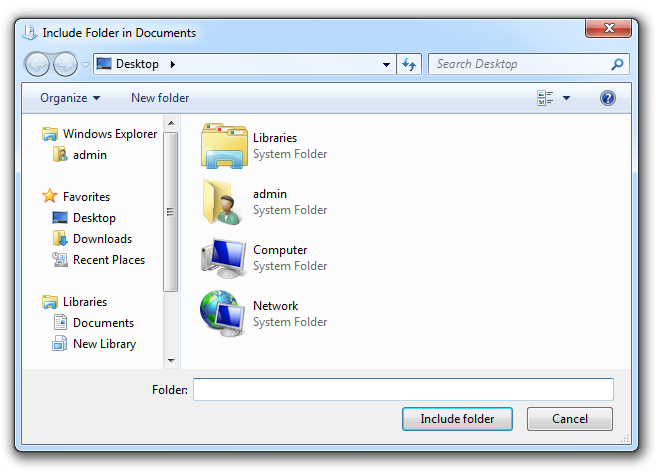Click the Libraries item name text

point(275,138)
